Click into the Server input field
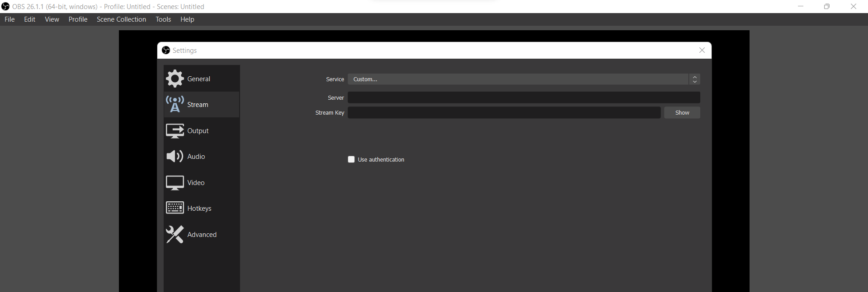 [524, 97]
